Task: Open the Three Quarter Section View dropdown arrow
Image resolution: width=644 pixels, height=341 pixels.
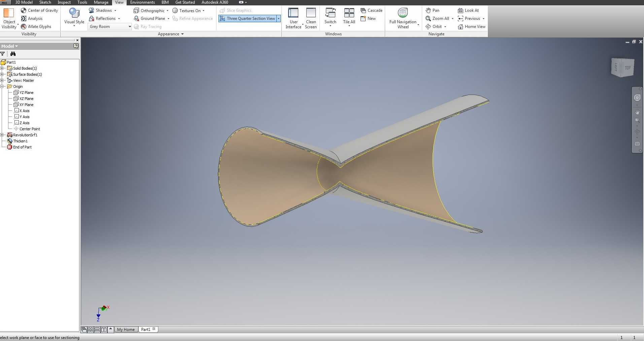Action: click(x=279, y=19)
